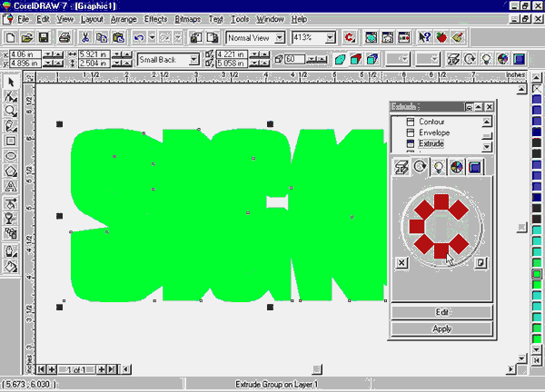Open the 413% zoom level dropdown
545x392 pixels.
click(331, 37)
